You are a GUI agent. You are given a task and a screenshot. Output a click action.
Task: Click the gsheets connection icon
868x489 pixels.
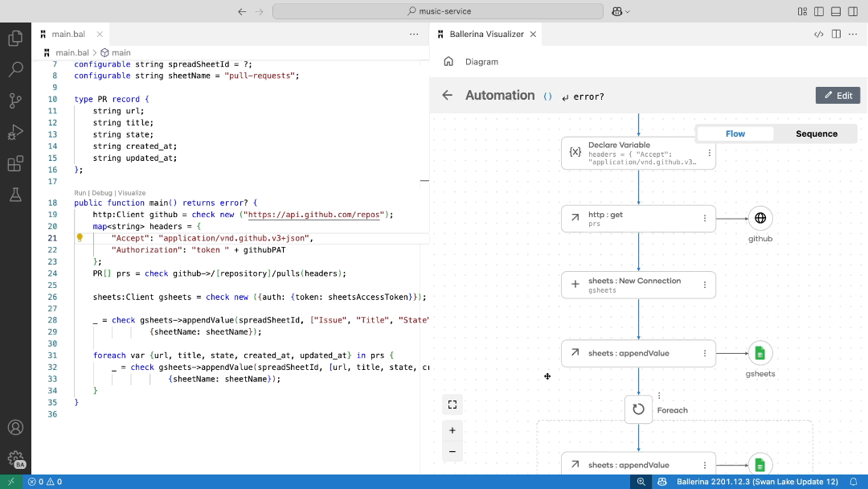tap(760, 353)
